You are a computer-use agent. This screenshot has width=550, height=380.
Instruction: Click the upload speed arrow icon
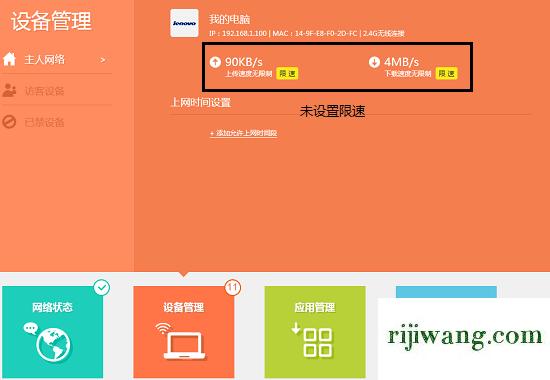click(215, 62)
